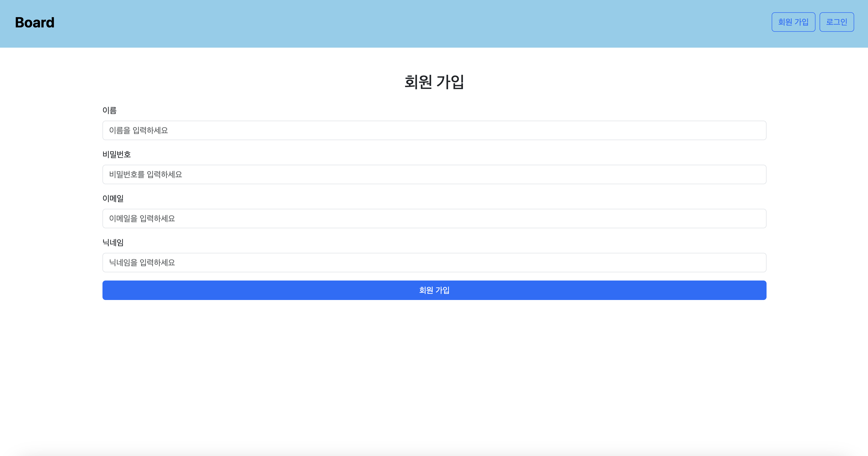Click the placeholder text 이름을 입력하세요

click(x=139, y=130)
